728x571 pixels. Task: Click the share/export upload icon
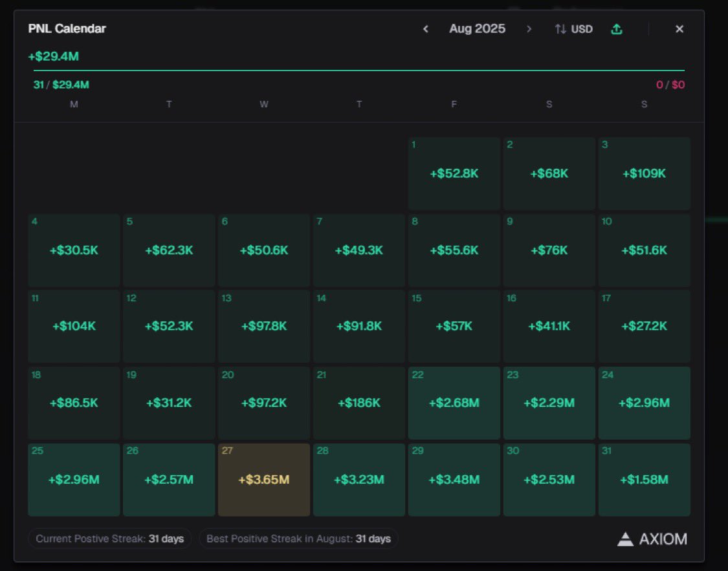pyautogui.click(x=617, y=28)
